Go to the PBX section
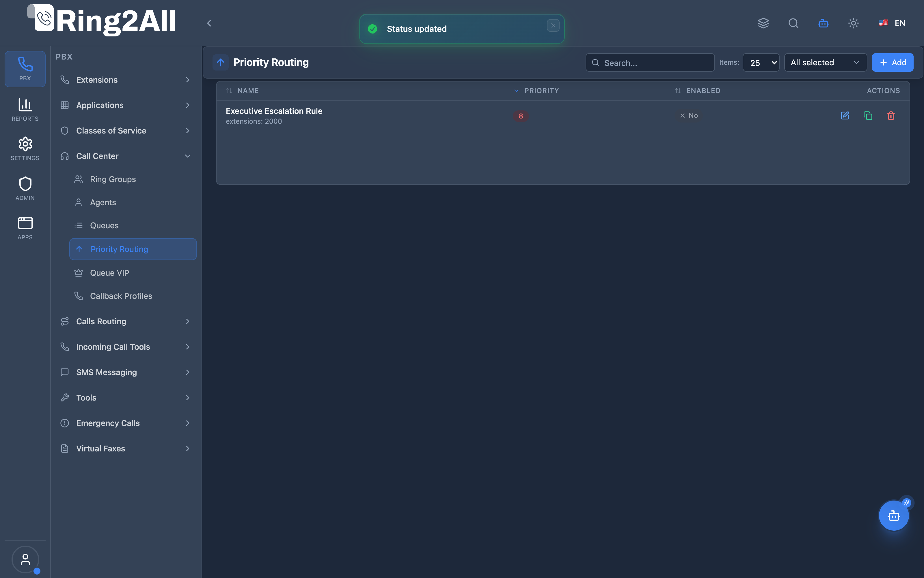Viewport: 924px width, 578px height. tap(25, 69)
